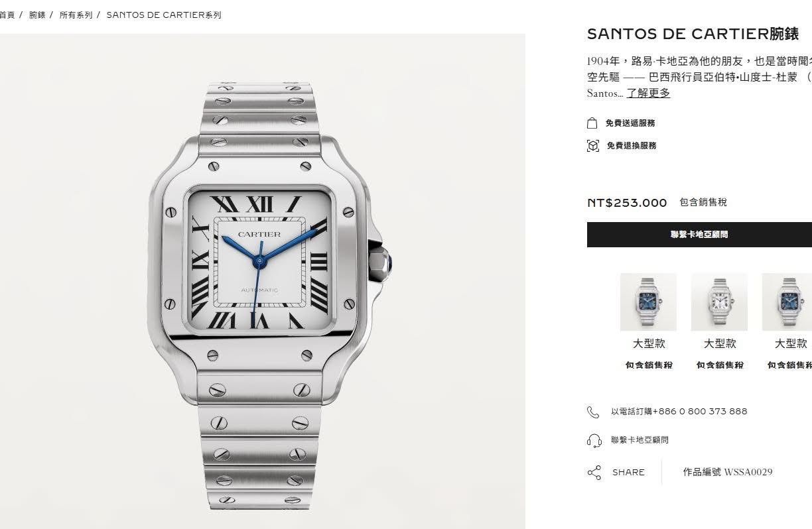
Task: Click the black 聯繫卡地亞顧問 button
Action: pos(699,235)
